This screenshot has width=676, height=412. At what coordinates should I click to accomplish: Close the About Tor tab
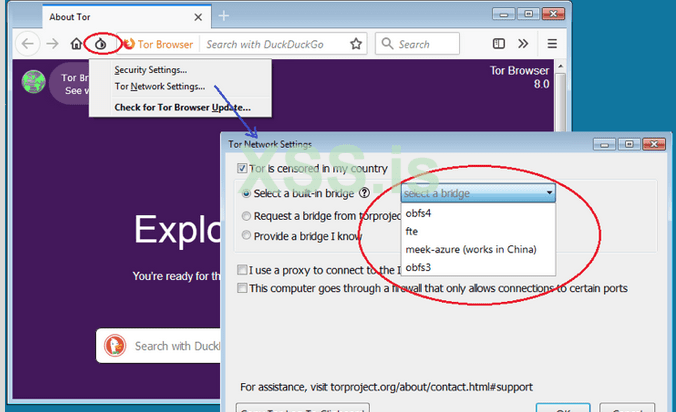[x=198, y=17]
